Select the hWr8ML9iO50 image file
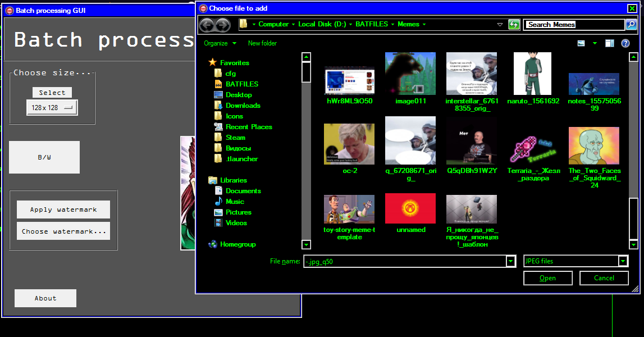Screen dimensions: 644x337 [350, 85]
